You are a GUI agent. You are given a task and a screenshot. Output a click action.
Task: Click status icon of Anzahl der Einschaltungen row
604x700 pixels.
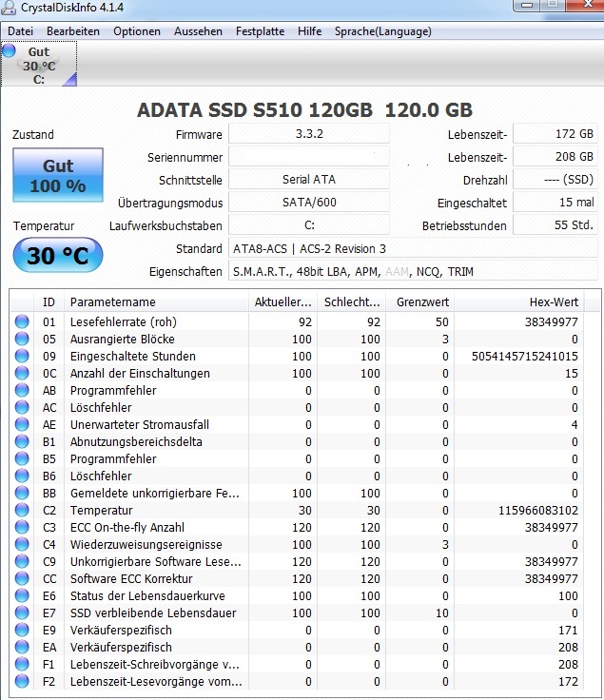[x=22, y=373]
